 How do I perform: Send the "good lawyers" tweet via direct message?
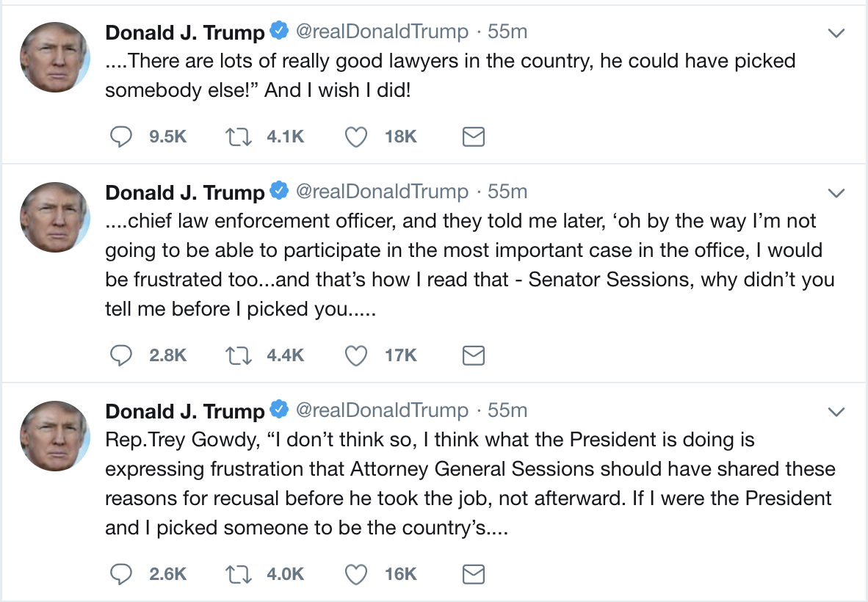coord(474,137)
